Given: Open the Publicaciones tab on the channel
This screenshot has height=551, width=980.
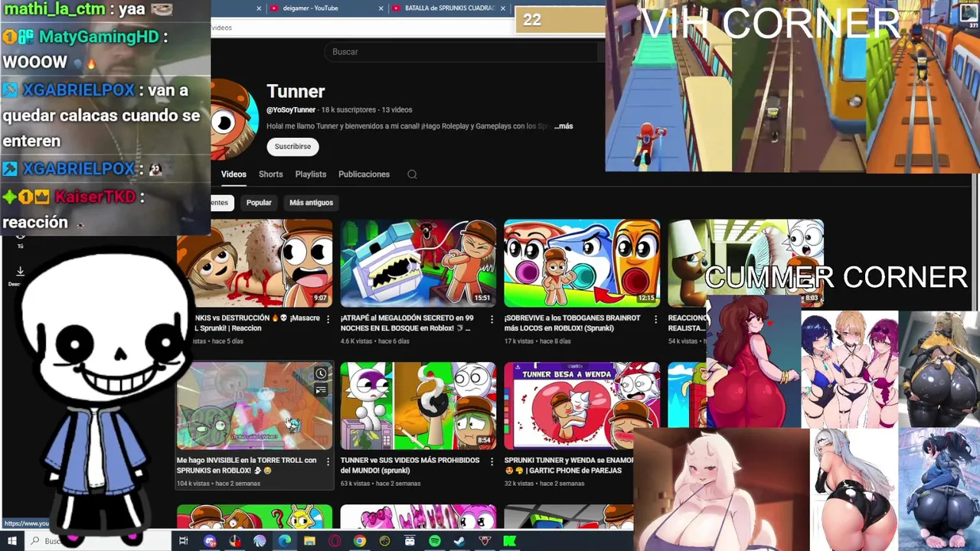Looking at the screenshot, I should coord(364,174).
